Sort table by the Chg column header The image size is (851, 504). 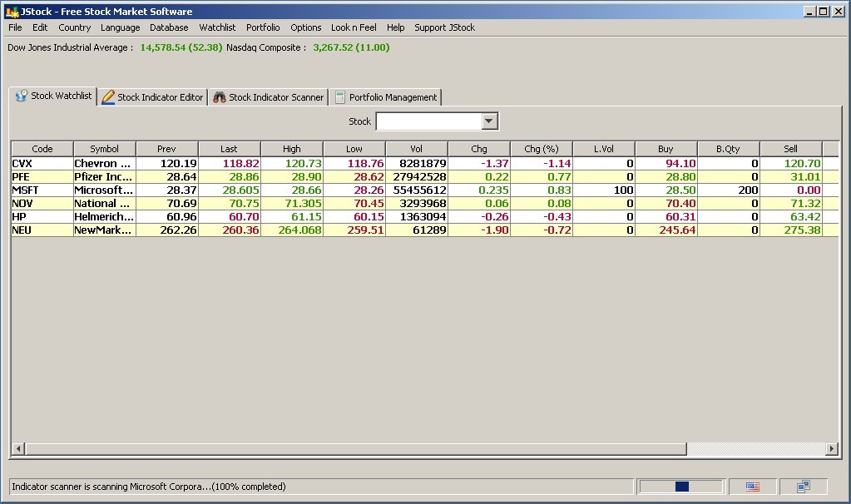[x=478, y=149]
